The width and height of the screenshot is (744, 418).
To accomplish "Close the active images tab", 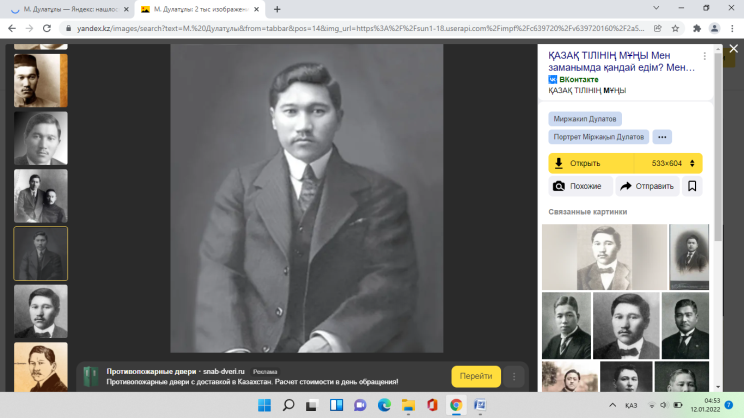I will click(x=256, y=9).
